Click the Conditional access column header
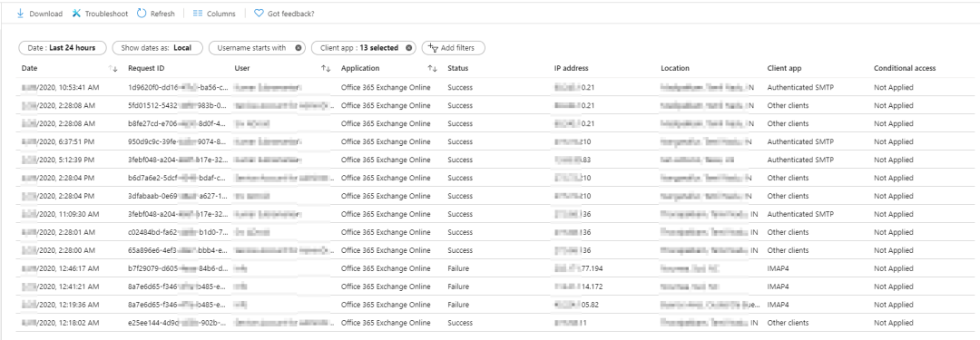The height and width of the screenshot is (340, 980). (905, 68)
